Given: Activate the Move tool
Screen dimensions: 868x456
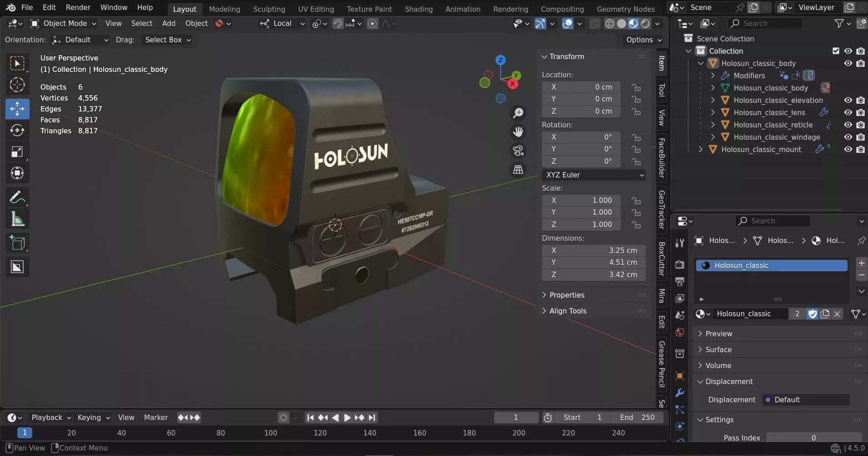Looking at the screenshot, I should pos(17,109).
